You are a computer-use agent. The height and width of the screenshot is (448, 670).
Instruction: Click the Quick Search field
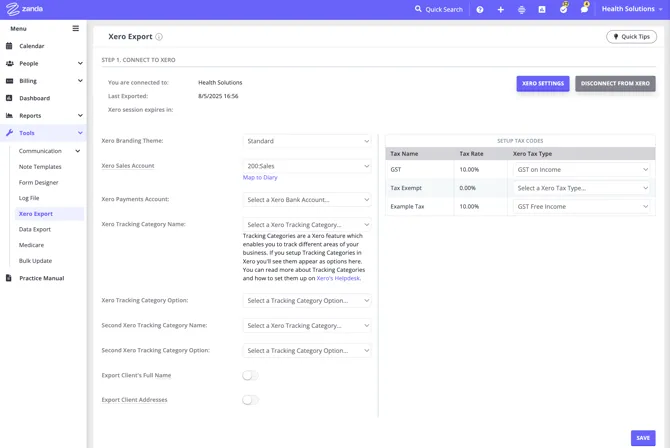[444, 9]
